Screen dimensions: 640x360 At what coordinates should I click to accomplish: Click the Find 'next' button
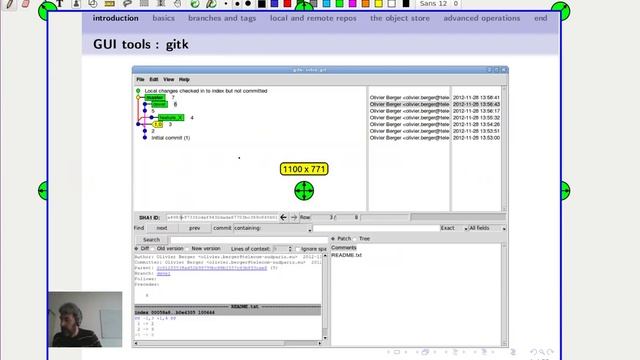click(x=162, y=228)
